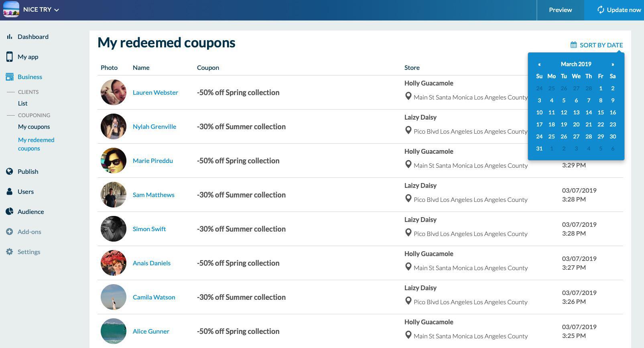Go to previous month in calendar

pyautogui.click(x=539, y=64)
